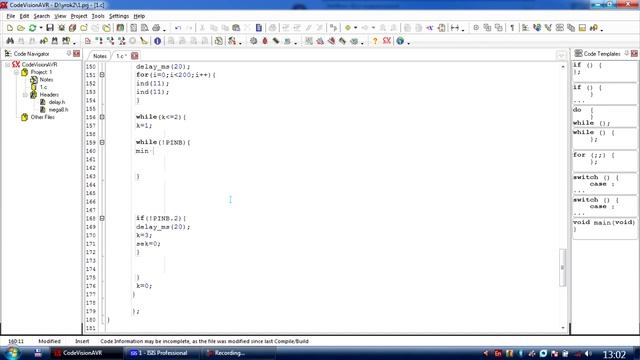Click the purple x symbol toolbar icon
This screenshot has height=360, width=640.
[x=430, y=28]
